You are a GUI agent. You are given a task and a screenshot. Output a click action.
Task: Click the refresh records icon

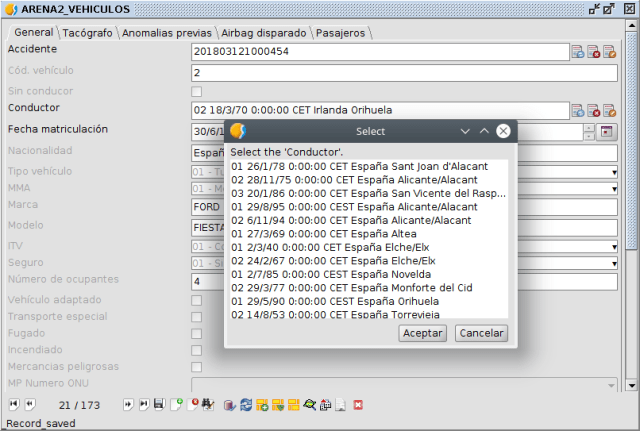(x=246, y=405)
